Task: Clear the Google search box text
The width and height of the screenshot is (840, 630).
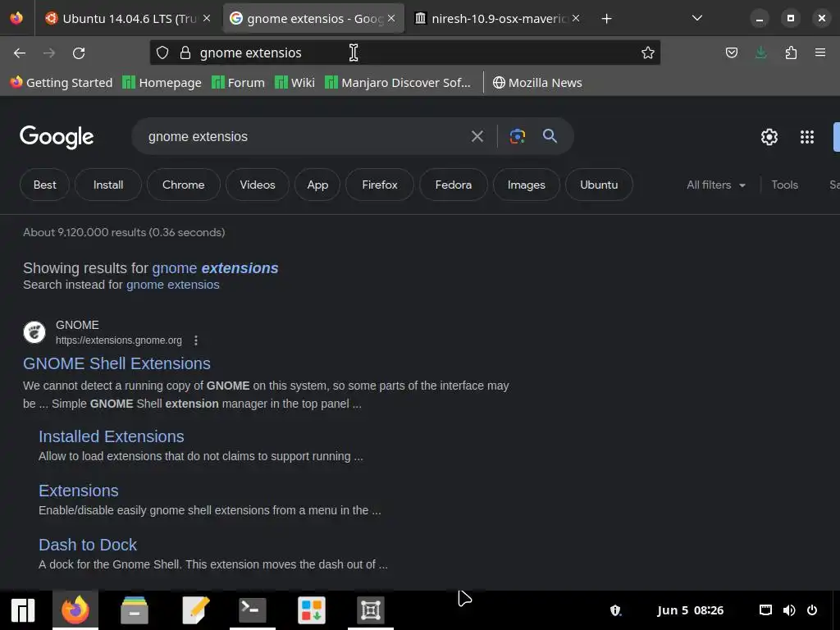Action: [477, 137]
